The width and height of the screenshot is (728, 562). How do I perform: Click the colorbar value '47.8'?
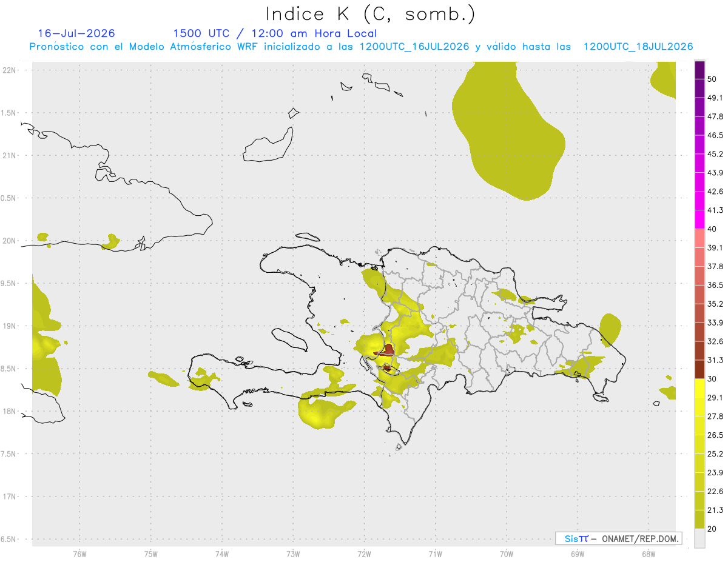[715, 116]
